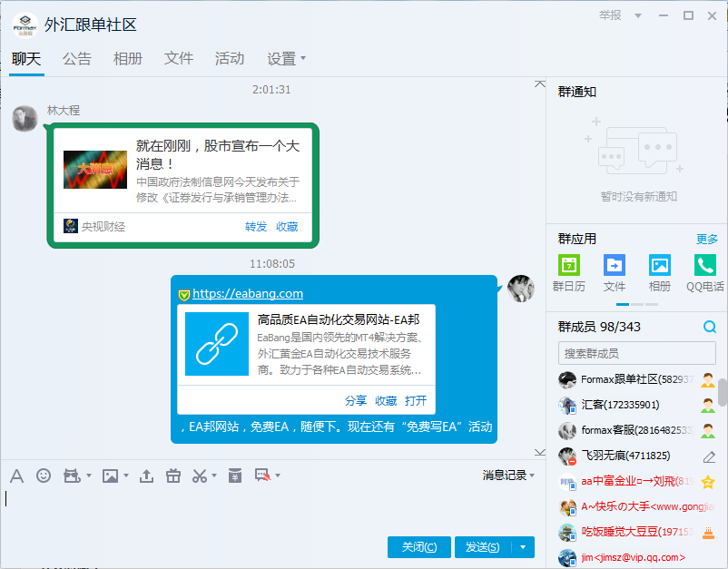Click the red envelope money icon
The image size is (728, 569).
235,476
